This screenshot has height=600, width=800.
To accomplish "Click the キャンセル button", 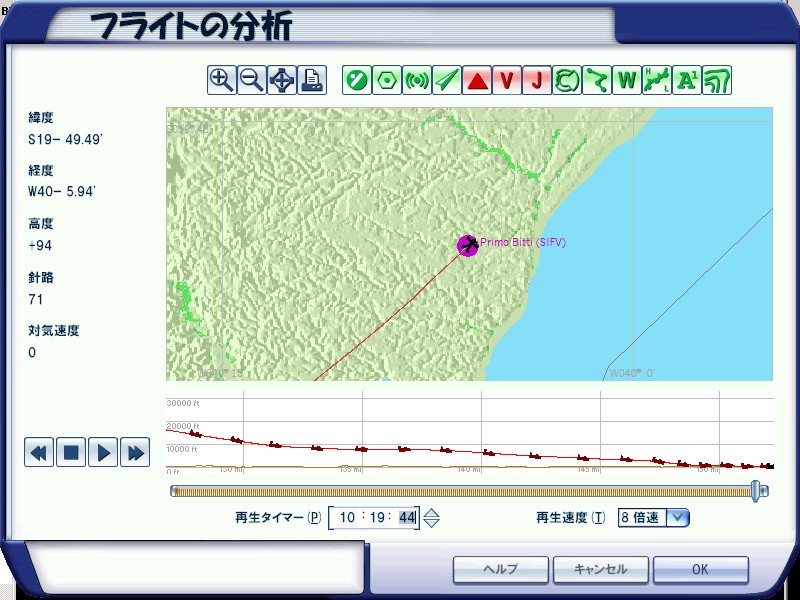I will (x=600, y=569).
